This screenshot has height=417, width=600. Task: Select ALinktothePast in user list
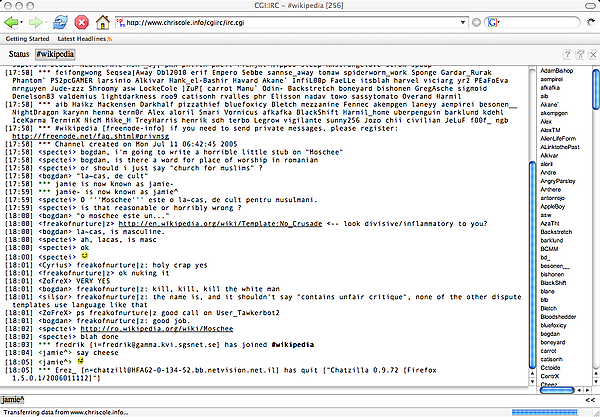click(560, 147)
